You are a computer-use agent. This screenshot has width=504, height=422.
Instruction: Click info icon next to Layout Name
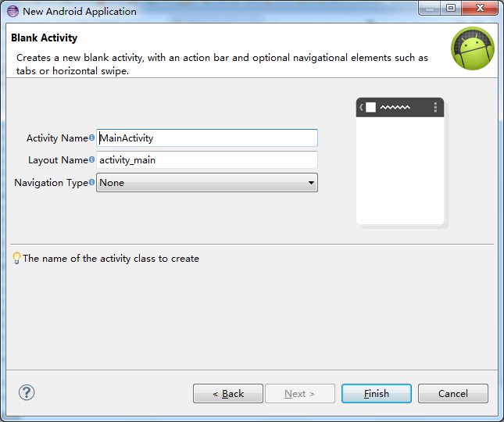click(x=91, y=159)
